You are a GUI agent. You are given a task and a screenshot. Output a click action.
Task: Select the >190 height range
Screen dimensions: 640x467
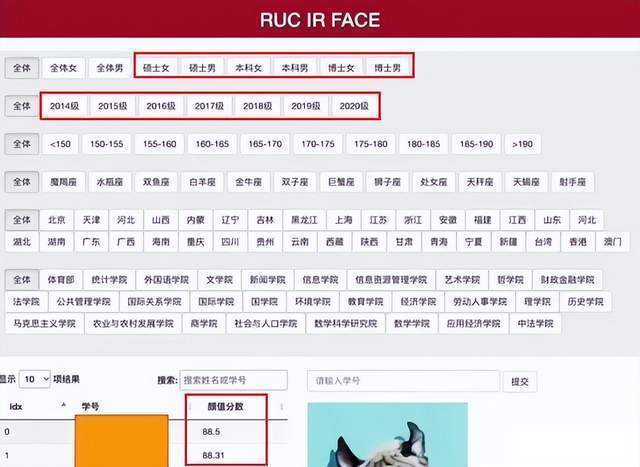point(523,144)
